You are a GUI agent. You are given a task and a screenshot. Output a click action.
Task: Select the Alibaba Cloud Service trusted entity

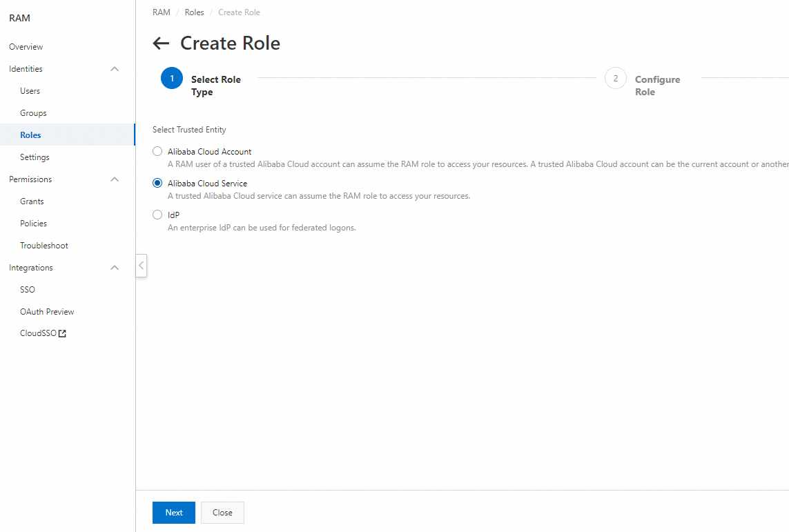[157, 183]
